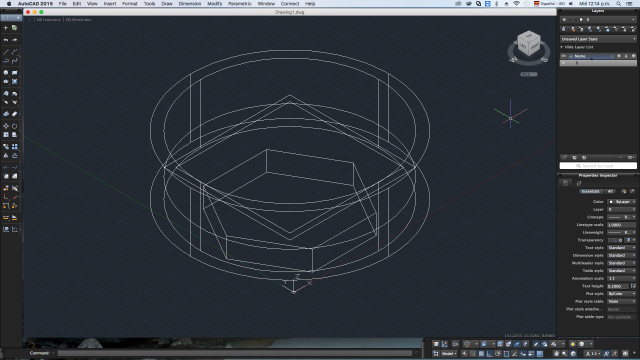Toggle Polar tracking in status bar
Viewport: 640px width, 360px height.
click(x=498, y=353)
